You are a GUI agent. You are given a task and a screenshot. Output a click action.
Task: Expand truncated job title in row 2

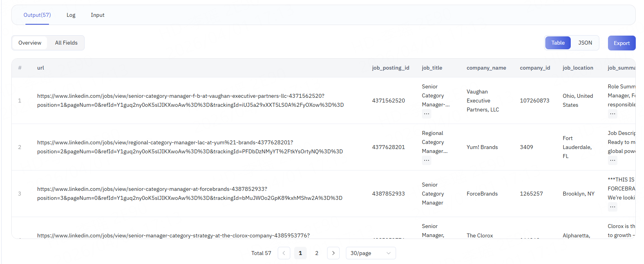[426, 160]
